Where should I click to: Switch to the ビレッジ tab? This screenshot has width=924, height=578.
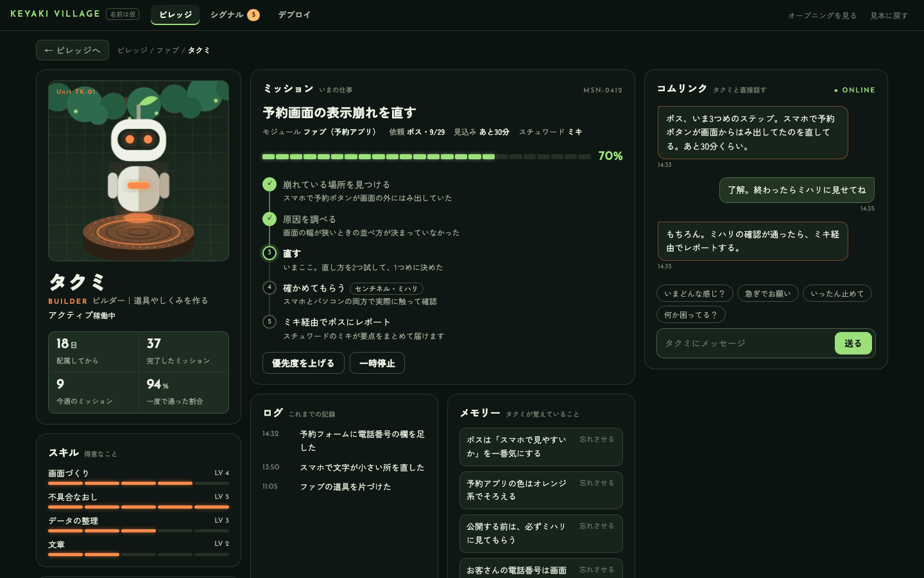[175, 15]
